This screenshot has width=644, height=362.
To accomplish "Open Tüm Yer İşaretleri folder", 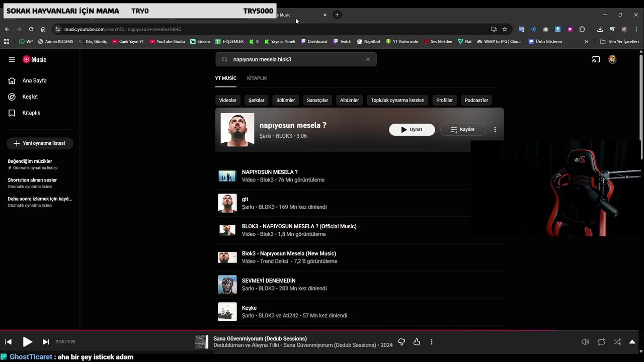I will (619, 42).
